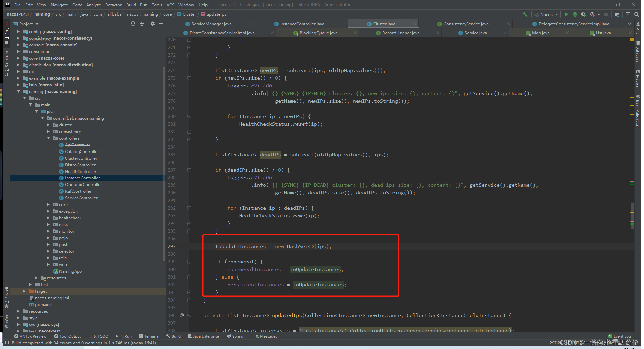Viewport: 644px width, 349px height.
Task: Open the Project view mode dropdown
Action: 37,24
